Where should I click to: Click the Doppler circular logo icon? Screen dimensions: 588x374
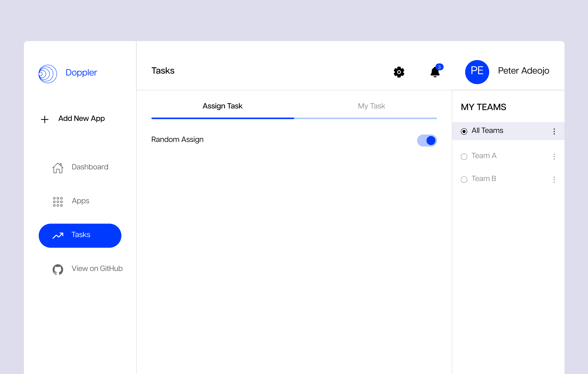48,74
